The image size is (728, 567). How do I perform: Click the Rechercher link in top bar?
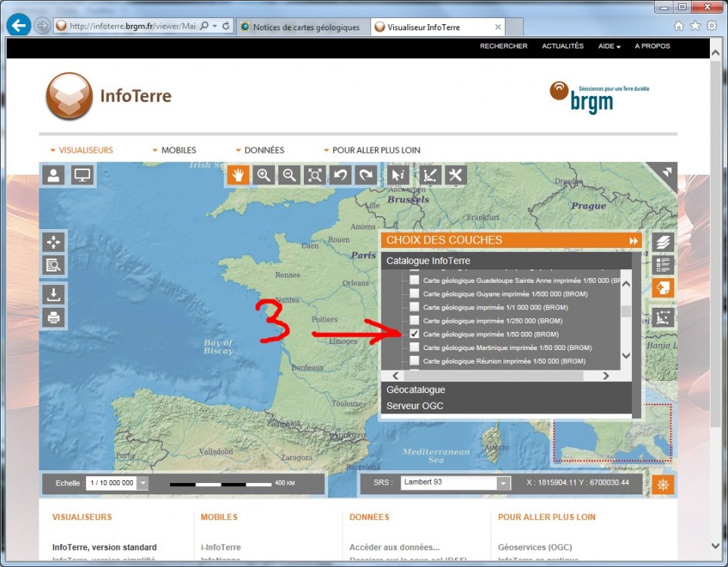pos(503,46)
